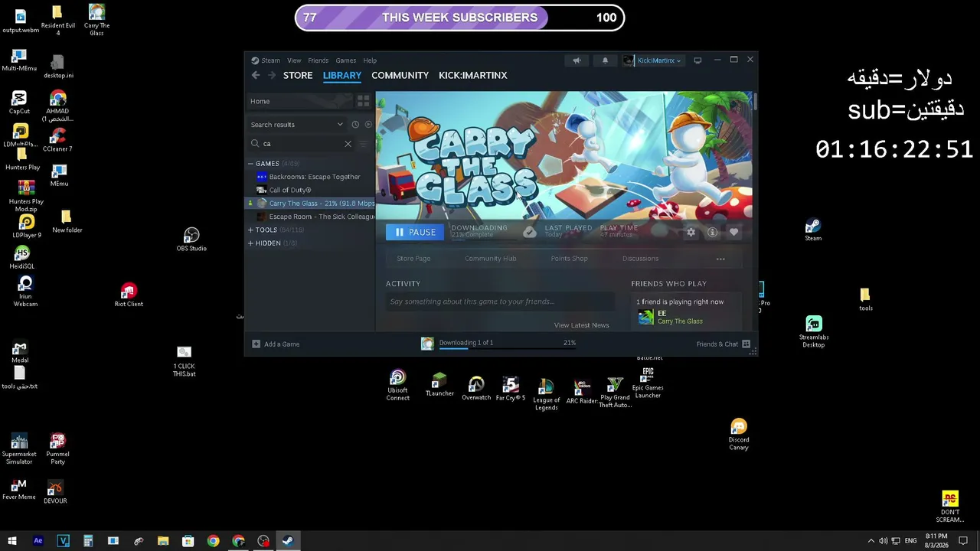Switch Steam to Big Picture mode

coord(697,60)
